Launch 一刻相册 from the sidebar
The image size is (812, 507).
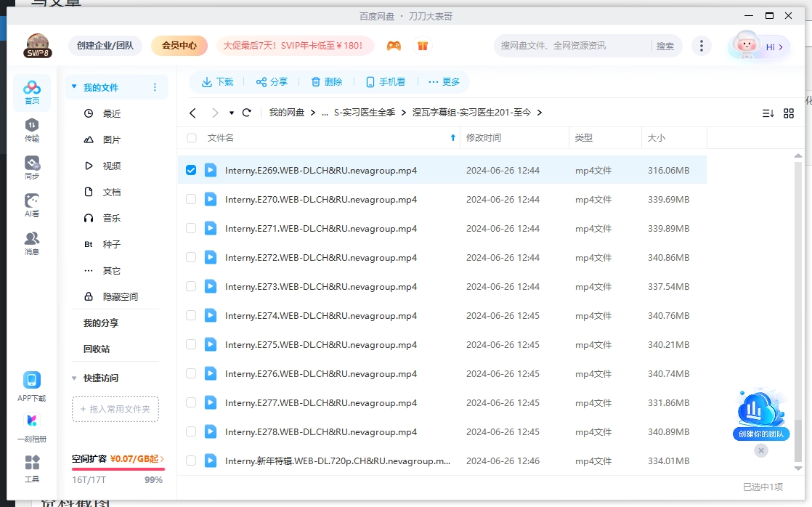[31, 425]
